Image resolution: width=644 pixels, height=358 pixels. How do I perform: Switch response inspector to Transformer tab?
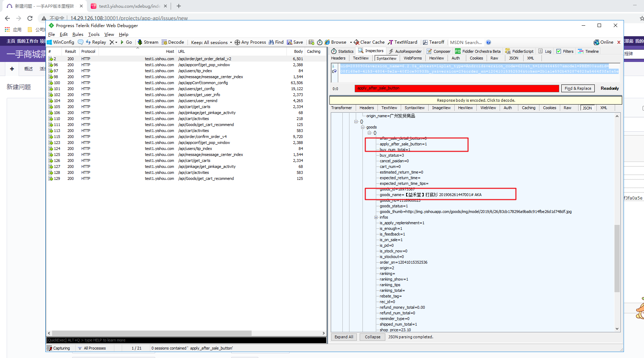click(341, 108)
